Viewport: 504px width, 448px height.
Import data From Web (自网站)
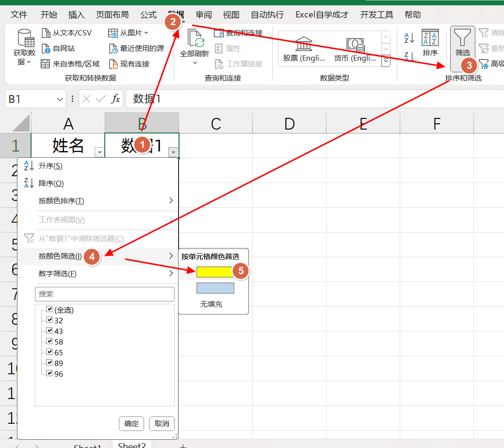click(59, 48)
